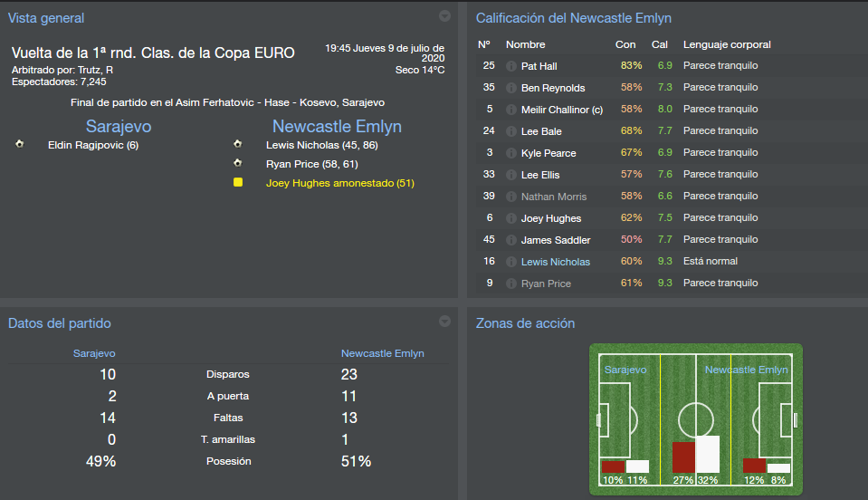Click the Sarajevo team name in scoreline
The width and height of the screenshot is (868, 500).
[x=119, y=127]
